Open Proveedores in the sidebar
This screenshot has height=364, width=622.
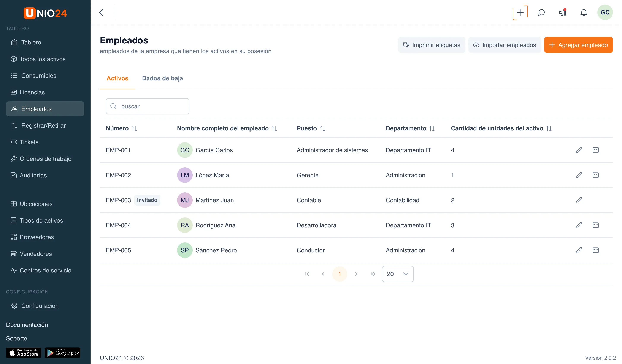coord(45,237)
